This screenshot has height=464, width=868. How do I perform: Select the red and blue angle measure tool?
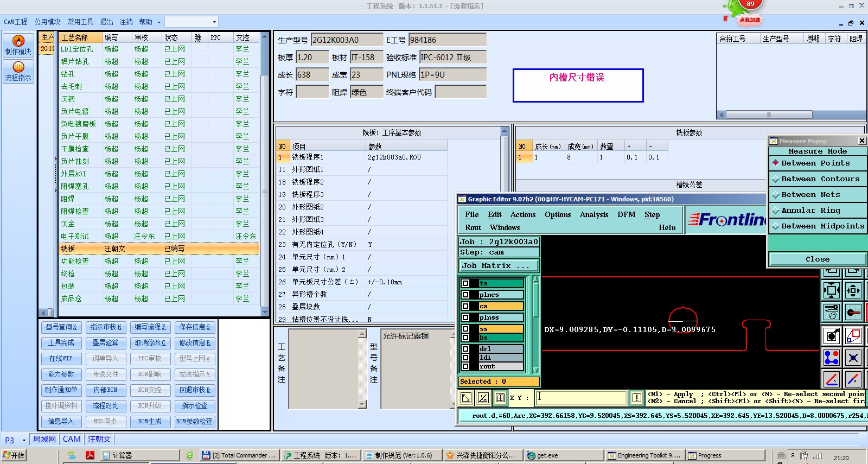click(x=832, y=379)
